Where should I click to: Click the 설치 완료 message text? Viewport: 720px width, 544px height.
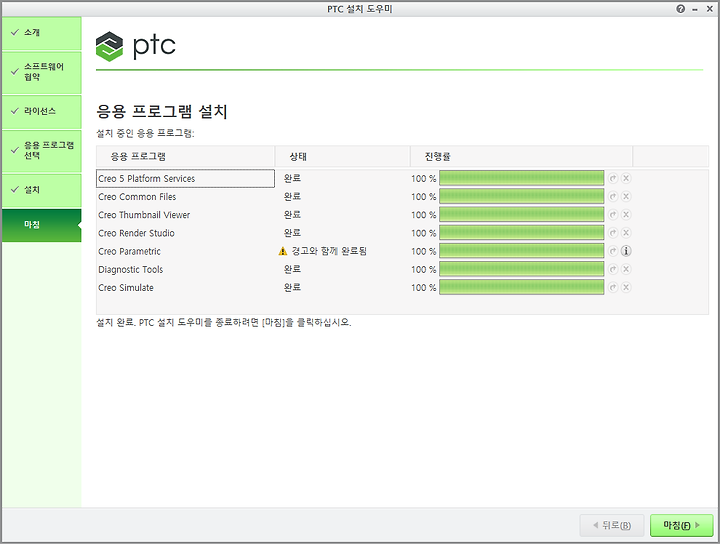[224, 322]
